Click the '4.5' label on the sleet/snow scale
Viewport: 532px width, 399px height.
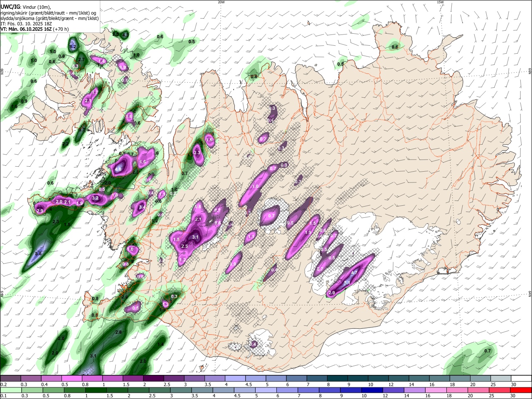click(249, 384)
